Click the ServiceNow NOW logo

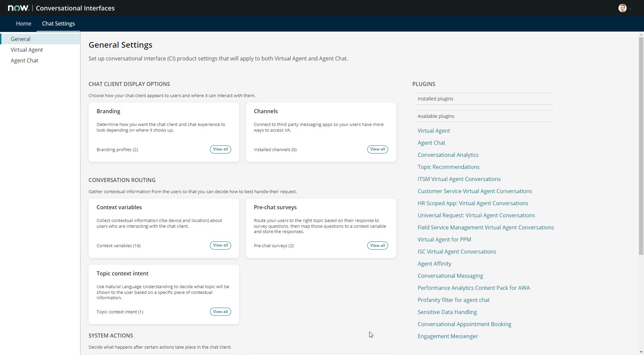click(18, 8)
